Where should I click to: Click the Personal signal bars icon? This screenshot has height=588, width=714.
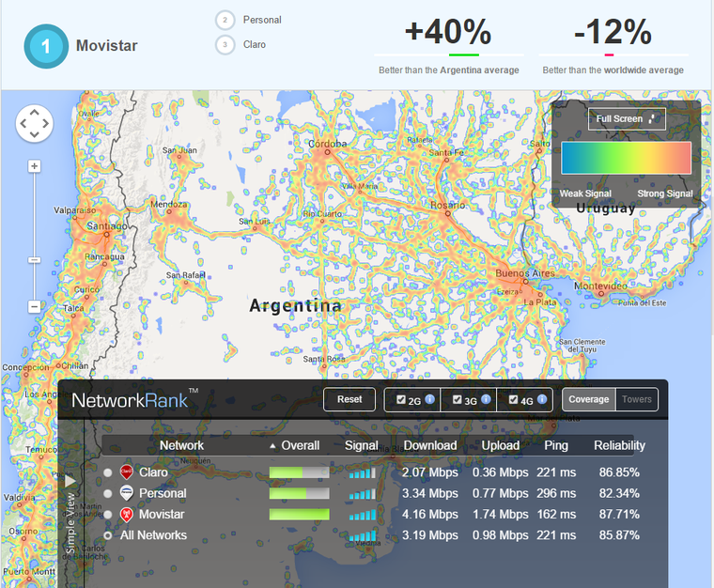363,494
